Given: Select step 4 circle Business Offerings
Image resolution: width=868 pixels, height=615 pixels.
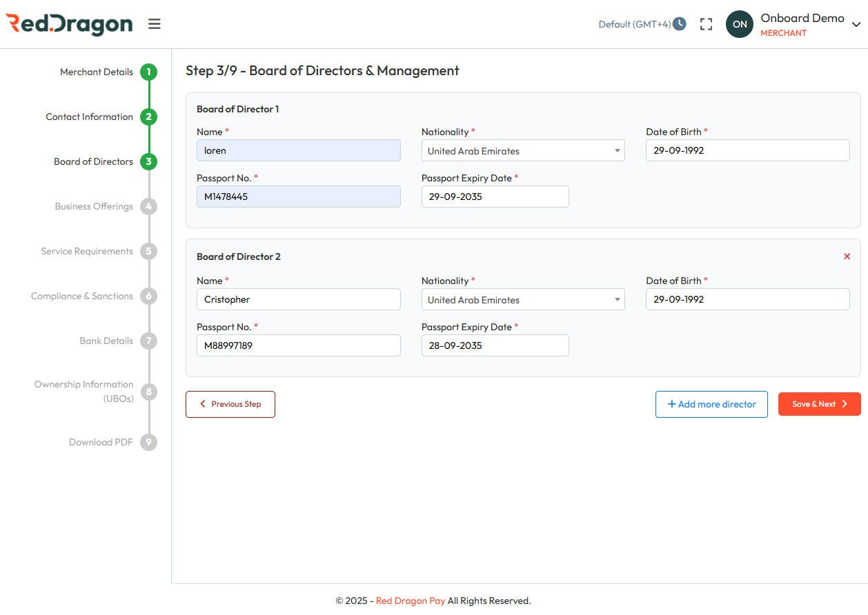Looking at the screenshot, I should pos(148,206).
